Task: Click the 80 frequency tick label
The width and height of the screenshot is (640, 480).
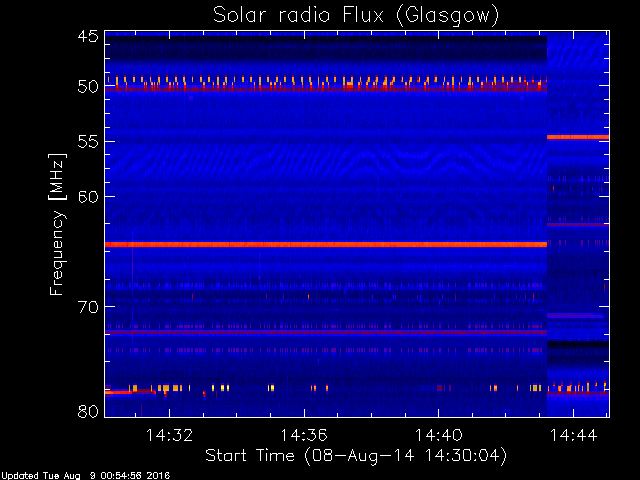Action: coord(88,412)
